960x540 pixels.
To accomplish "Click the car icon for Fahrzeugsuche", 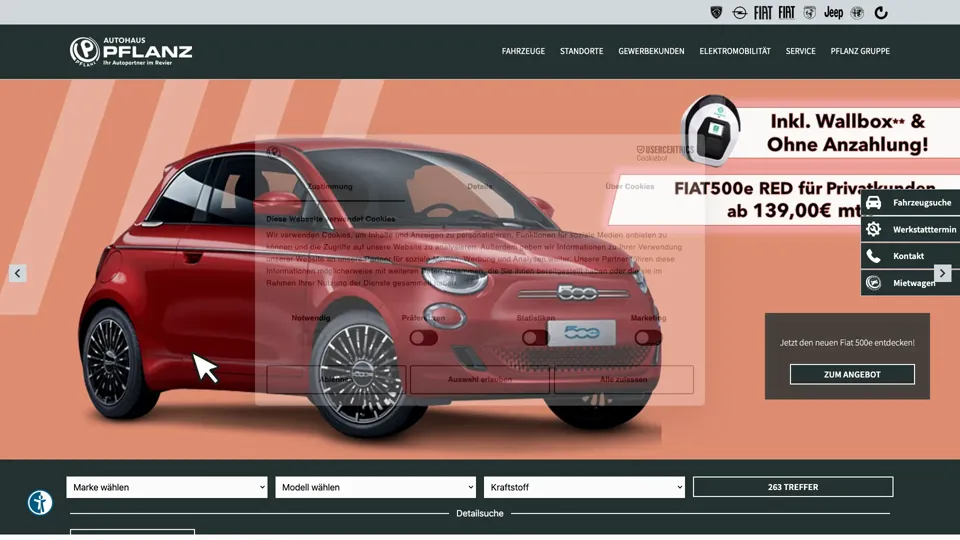I will [x=874, y=203].
